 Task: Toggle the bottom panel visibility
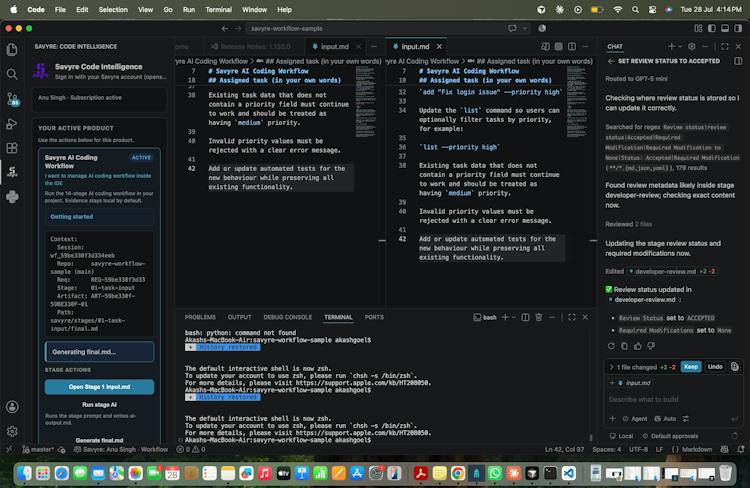click(x=725, y=28)
